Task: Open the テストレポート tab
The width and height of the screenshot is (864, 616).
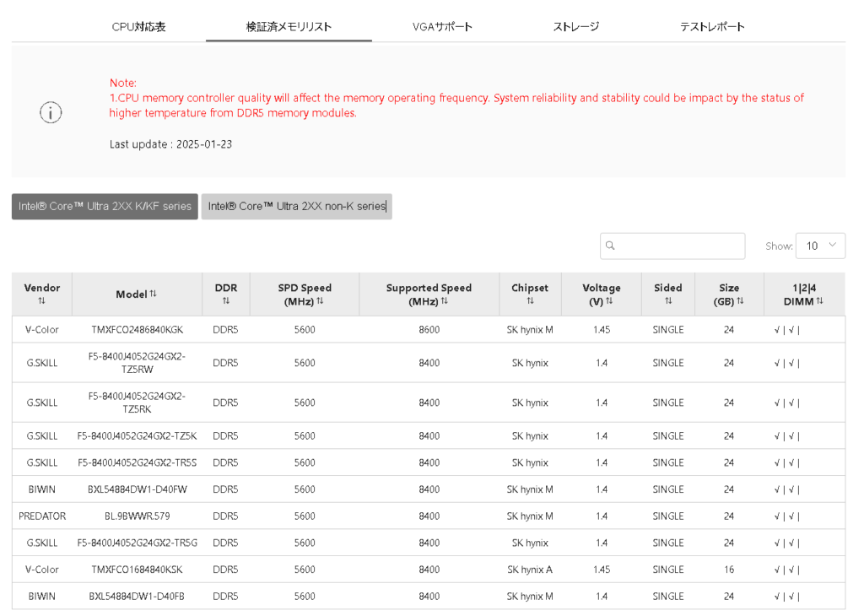Action: pos(712,27)
